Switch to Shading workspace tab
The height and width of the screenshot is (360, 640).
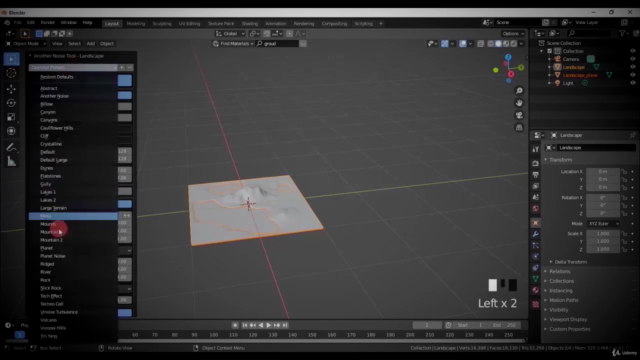tap(249, 24)
